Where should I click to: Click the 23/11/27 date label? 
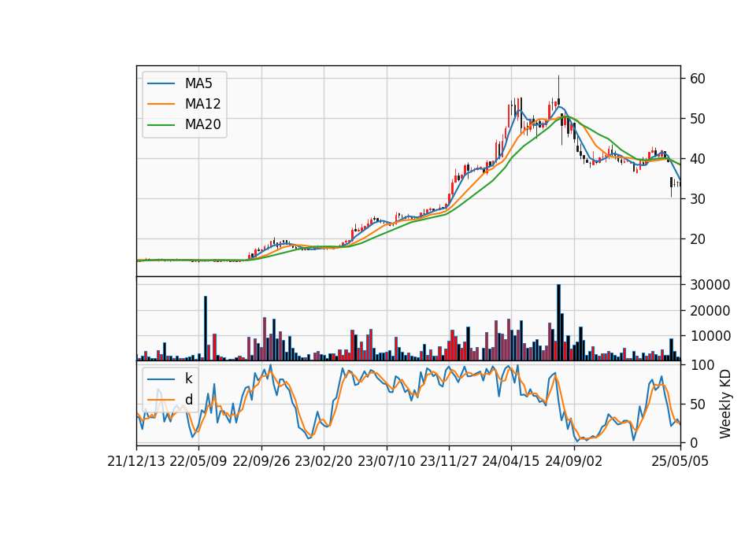[449, 461]
